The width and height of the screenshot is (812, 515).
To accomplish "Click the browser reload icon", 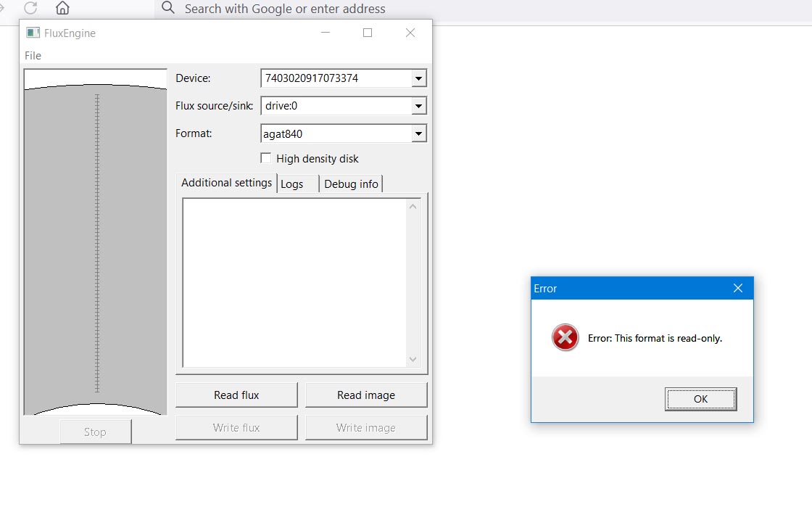I will point(31,8).
